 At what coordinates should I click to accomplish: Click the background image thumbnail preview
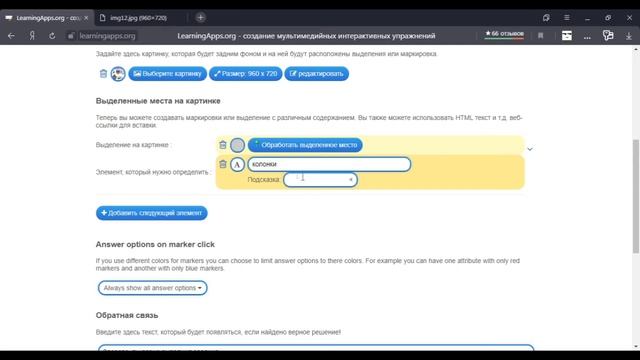pyautogui.click(x=118, y=74)
